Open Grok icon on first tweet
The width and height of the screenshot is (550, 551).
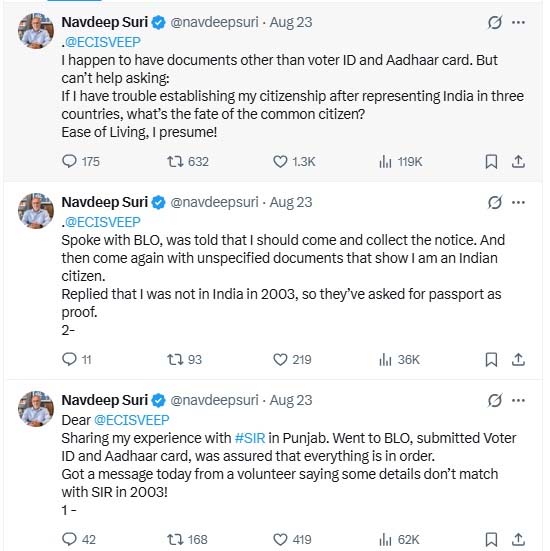click(x=495, y=22)
